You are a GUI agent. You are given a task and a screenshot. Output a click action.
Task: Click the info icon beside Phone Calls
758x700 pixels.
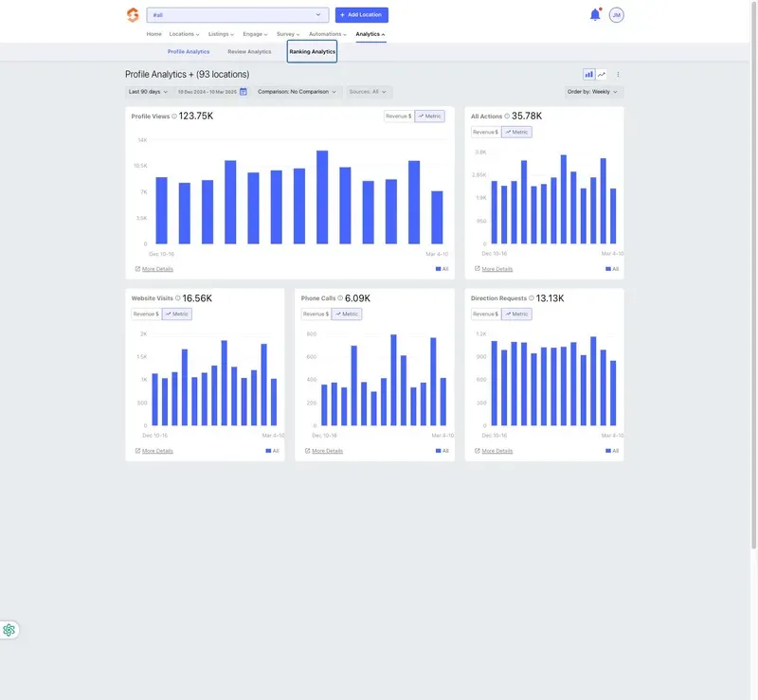340,298
